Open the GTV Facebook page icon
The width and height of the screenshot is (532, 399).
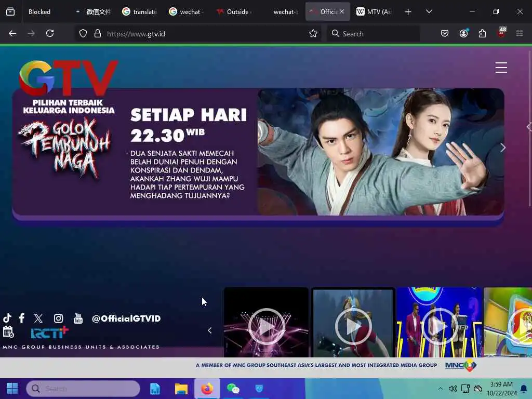[22, 318]
